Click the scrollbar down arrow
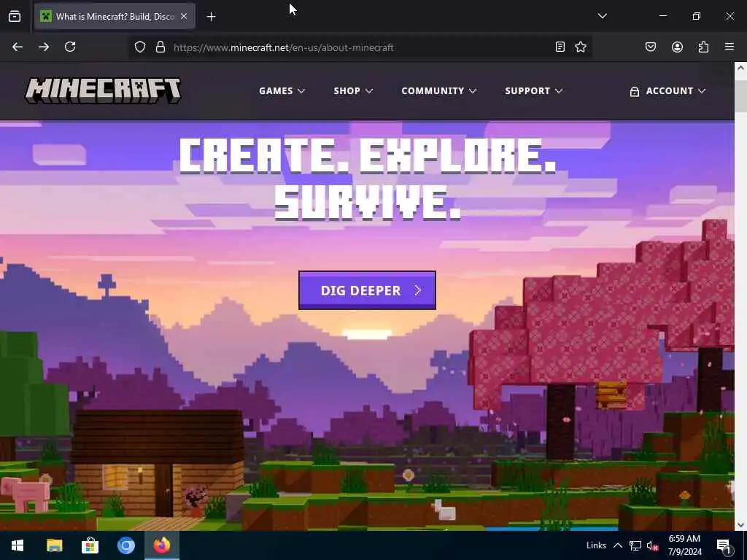This screenshot has width=747, height=560. coord(740,525)
